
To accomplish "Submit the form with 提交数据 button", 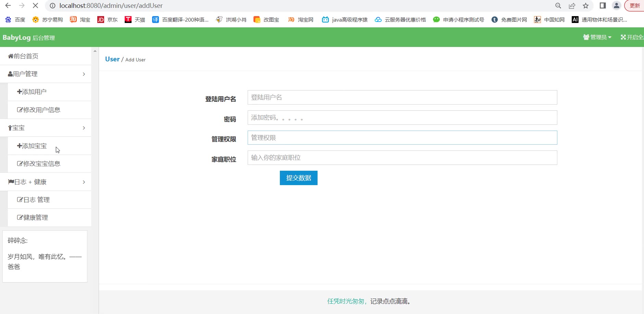I will [298, 178].
